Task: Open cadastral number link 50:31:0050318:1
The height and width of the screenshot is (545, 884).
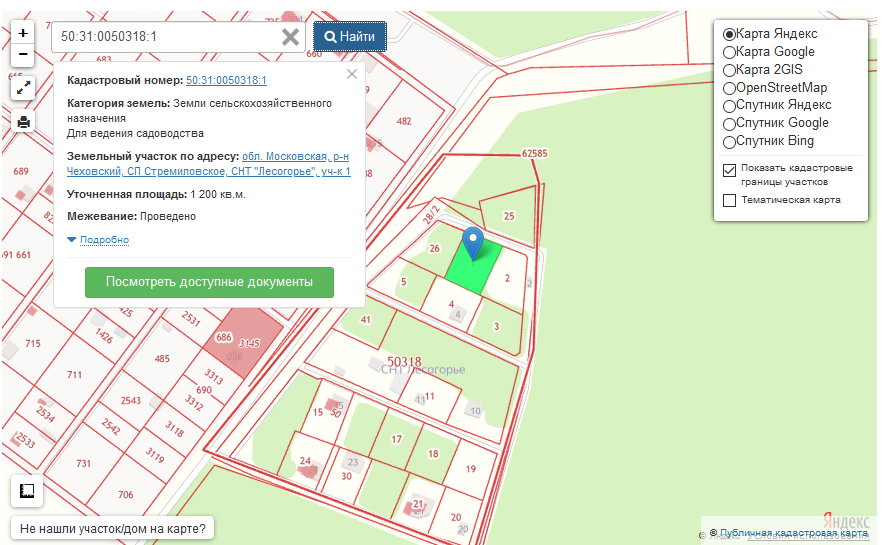Action: [226, 80]
